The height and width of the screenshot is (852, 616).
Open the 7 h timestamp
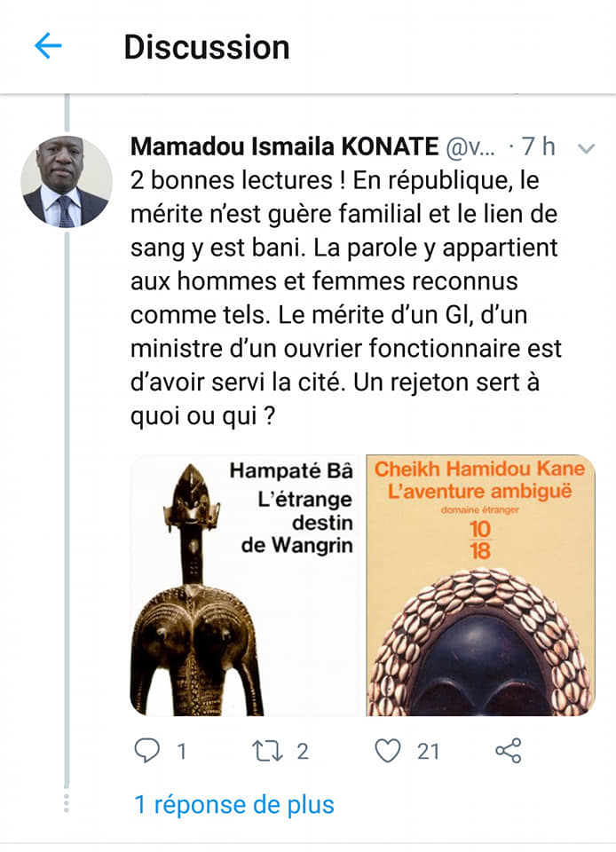coord(538,146)
